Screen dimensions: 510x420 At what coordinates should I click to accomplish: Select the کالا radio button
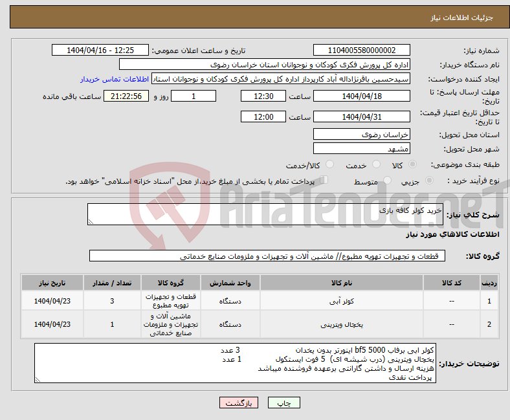point(412,164)
